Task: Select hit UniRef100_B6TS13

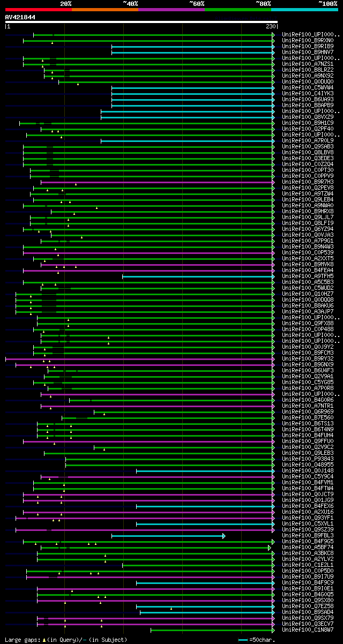Action: [x=308, y=423]
